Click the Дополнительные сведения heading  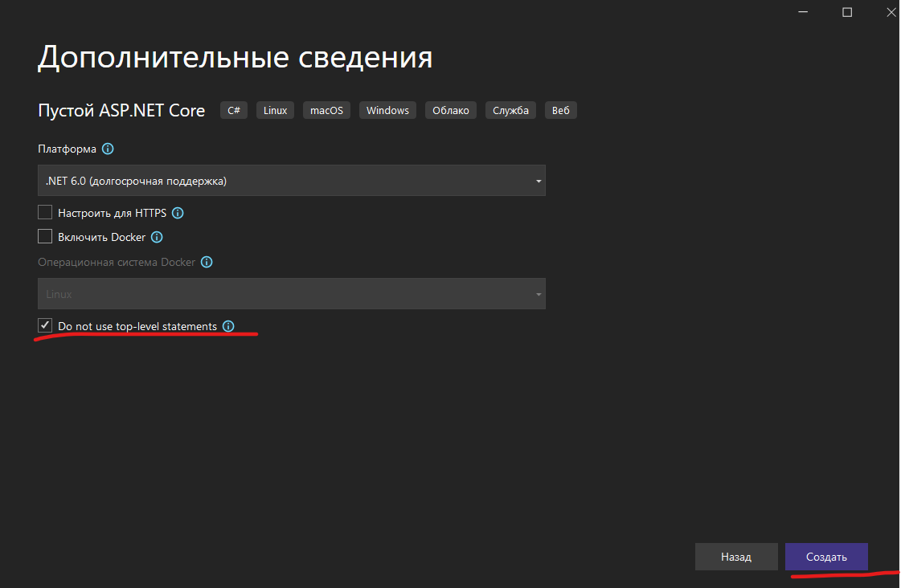coord(235,57)
